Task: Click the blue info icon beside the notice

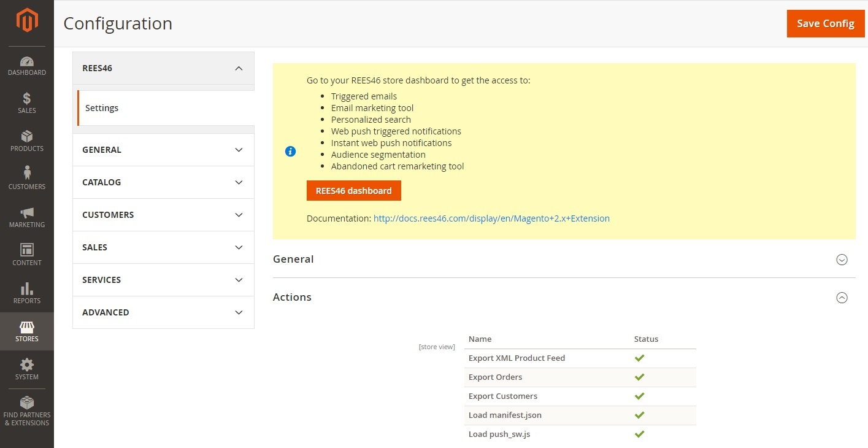Action: [x=290, y=151]
